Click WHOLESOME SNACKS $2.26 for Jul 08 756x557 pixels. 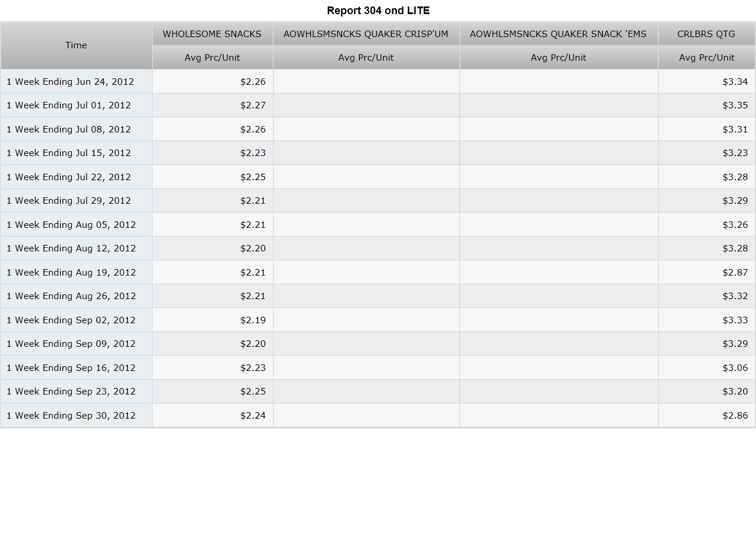(x=253, y=130)
